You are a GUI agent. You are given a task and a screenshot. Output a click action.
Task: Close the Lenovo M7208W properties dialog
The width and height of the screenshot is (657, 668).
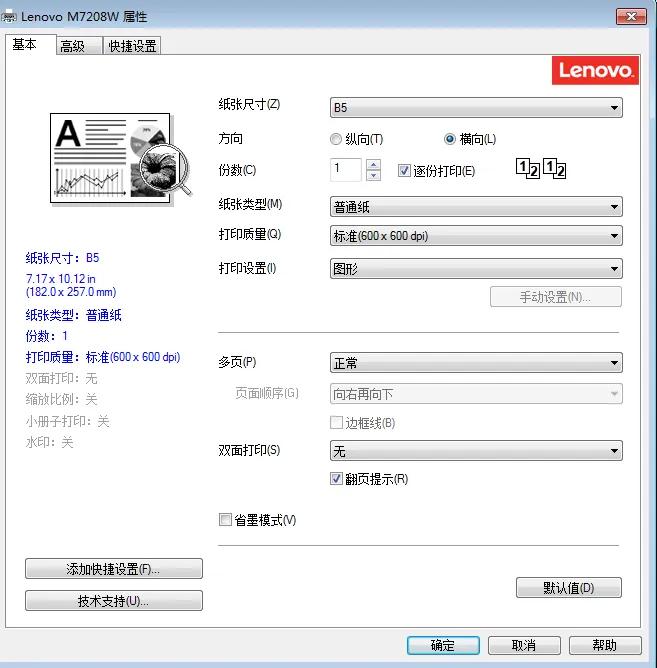(631, 17)
